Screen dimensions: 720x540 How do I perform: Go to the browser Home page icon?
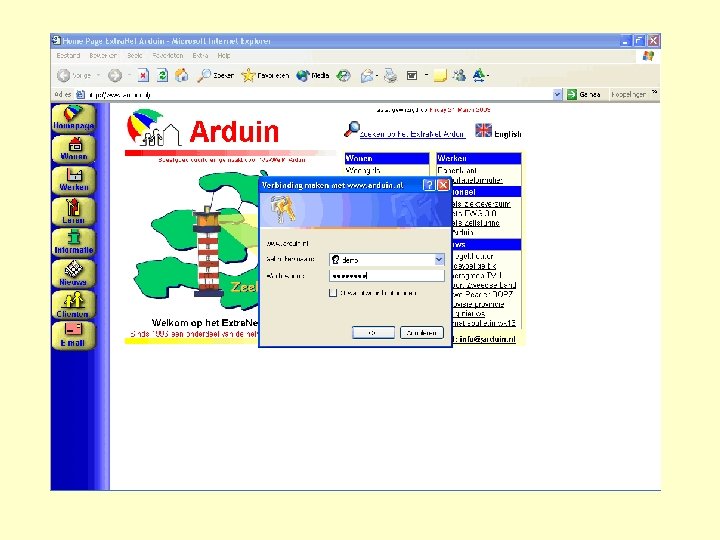pos(182,75)
